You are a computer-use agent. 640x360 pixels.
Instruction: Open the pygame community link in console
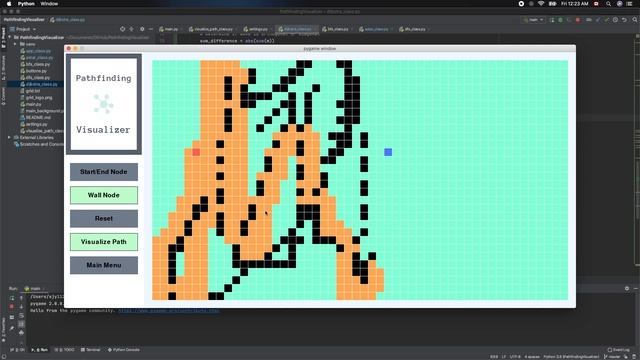coord(169,311)
